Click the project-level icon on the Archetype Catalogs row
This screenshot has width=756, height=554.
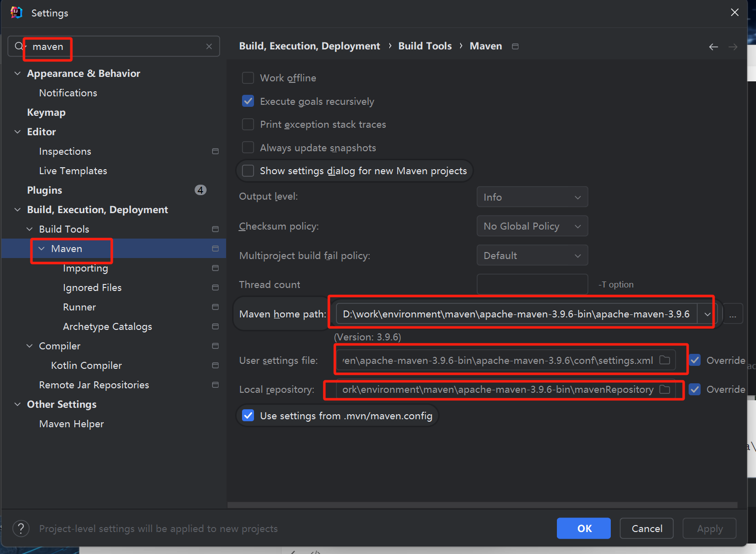click(x=216, y=326)
